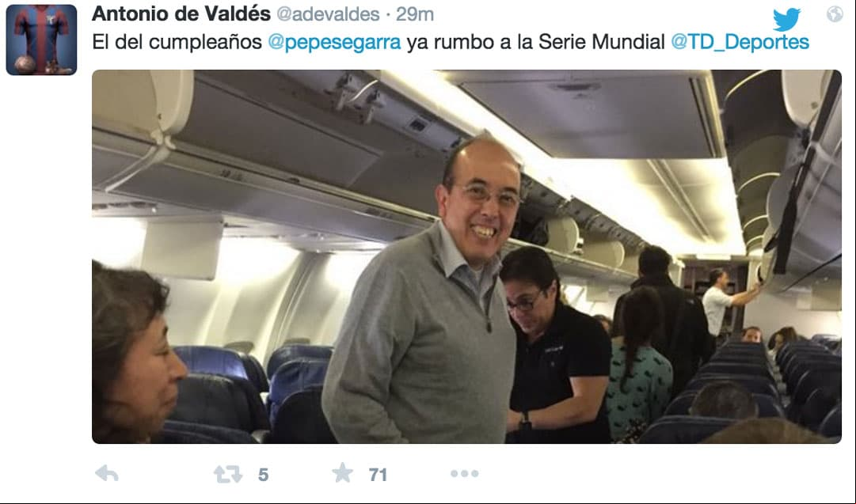Open Antonio de Valdés's jersey profile avatar

pos(41,40)
